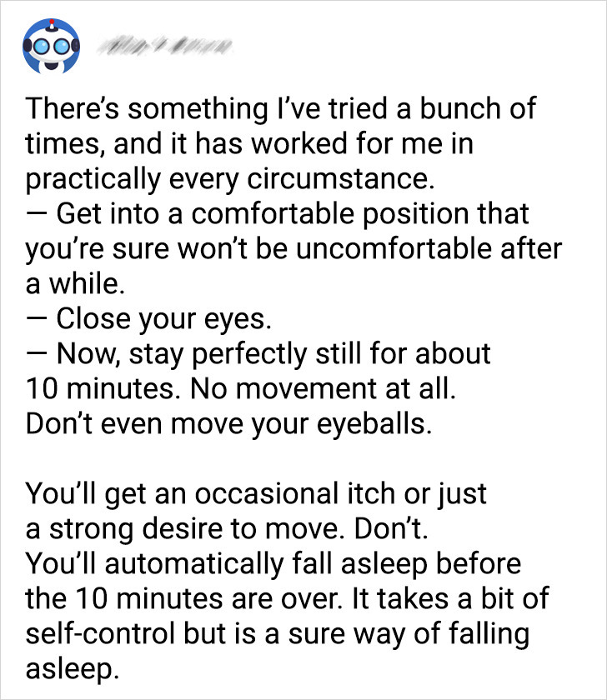Click "You'll automatically fall asleep before"
This screenshot has height=700, width=607.
coord(273,565)
